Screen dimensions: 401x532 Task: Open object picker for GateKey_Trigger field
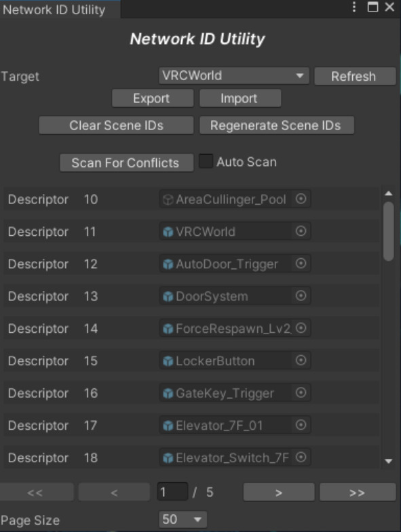(301, 393)
